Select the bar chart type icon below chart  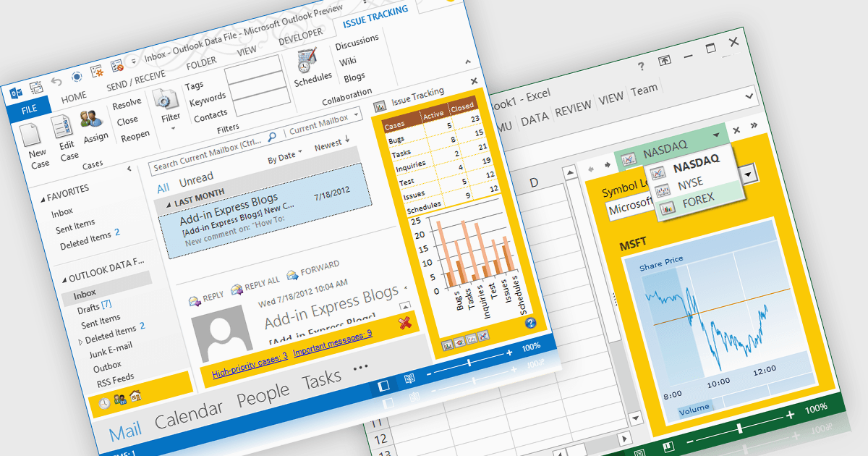(447, 345)
